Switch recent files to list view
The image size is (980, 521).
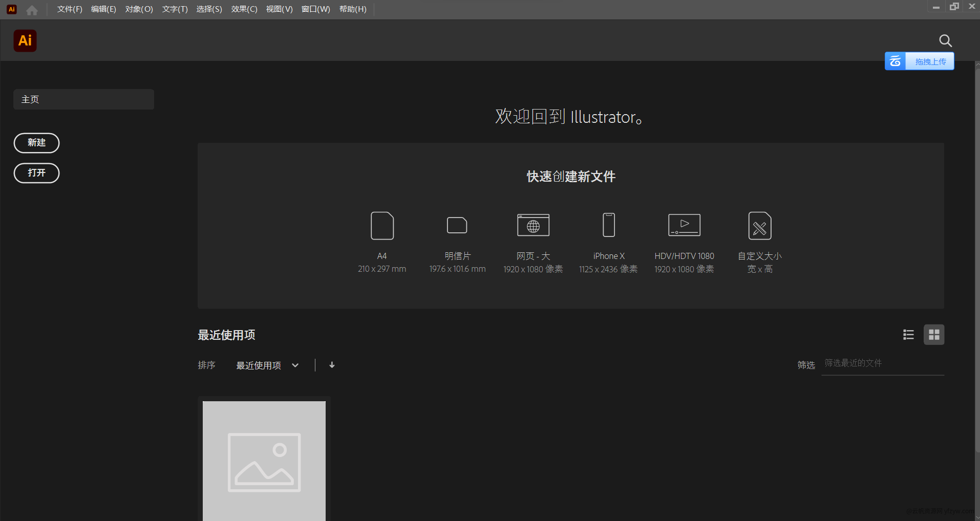(908, 335)
